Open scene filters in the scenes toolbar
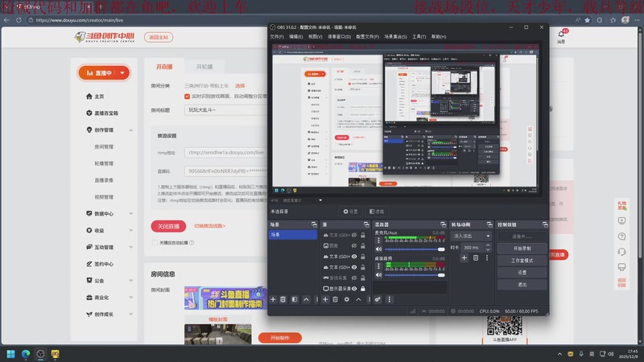This screenshot has height=362, width=644. (x=295, y=299)
